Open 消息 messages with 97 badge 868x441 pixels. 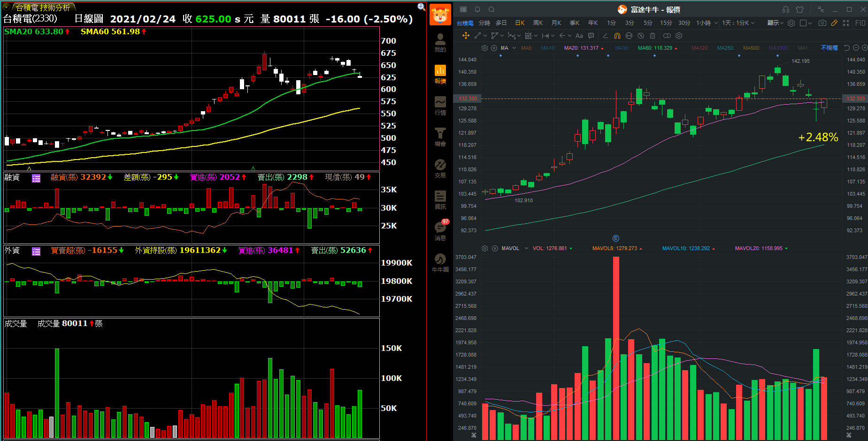[x=440, y=231]
